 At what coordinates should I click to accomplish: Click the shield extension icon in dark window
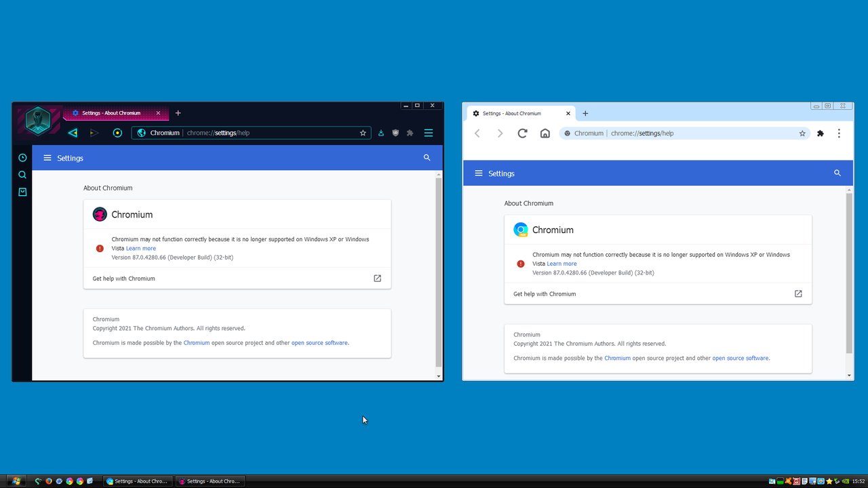(395, 133)
